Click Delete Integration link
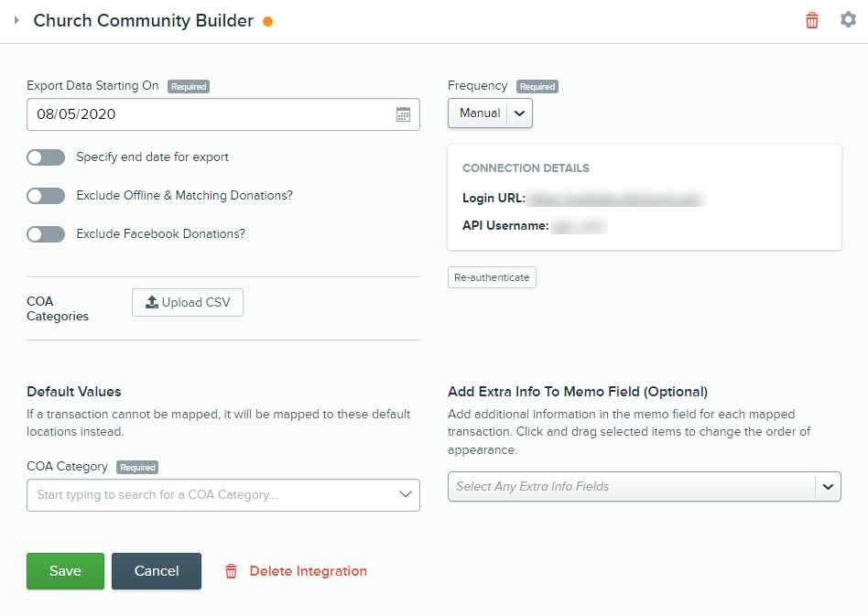Screen dimensions: 868x616 coord(296,571)
